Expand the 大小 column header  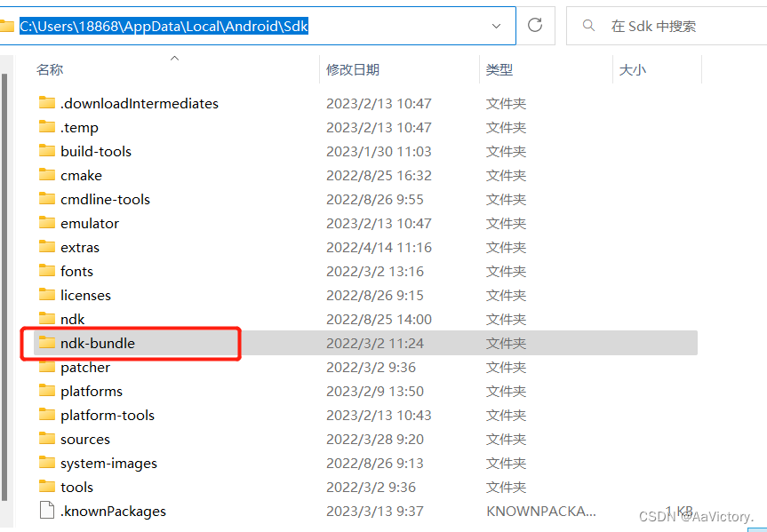coord(634,69)
